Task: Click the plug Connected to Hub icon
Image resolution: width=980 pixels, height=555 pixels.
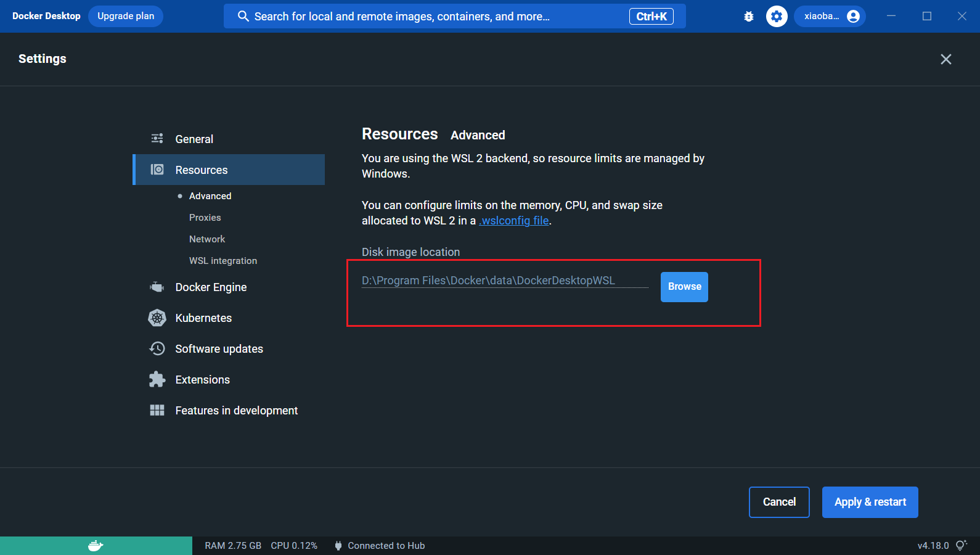Action: 338,546
